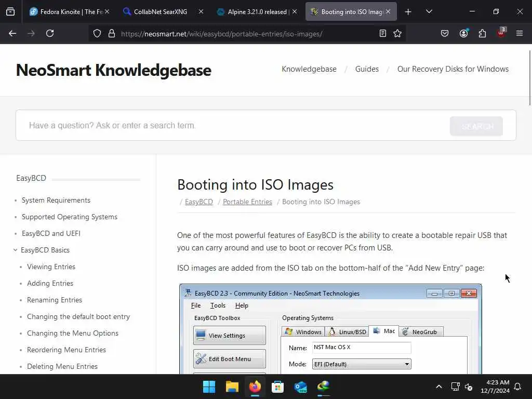Click the NeoSmart Knowledgebase site title
Screen dimensions: 532x399
(x=114, y=70)
